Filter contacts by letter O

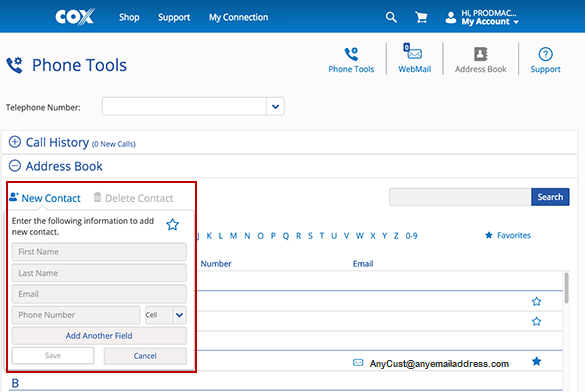[260, 236]
